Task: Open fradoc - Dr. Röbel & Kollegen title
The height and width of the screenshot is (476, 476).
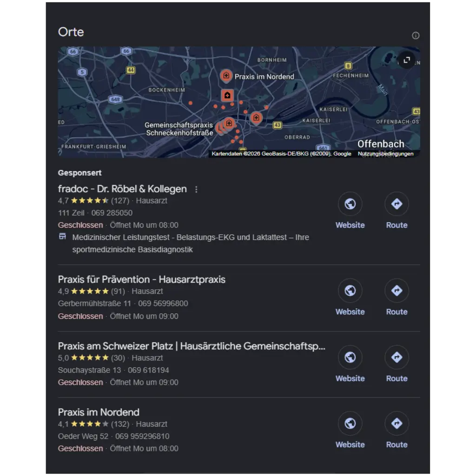Action: click(122, 189)
